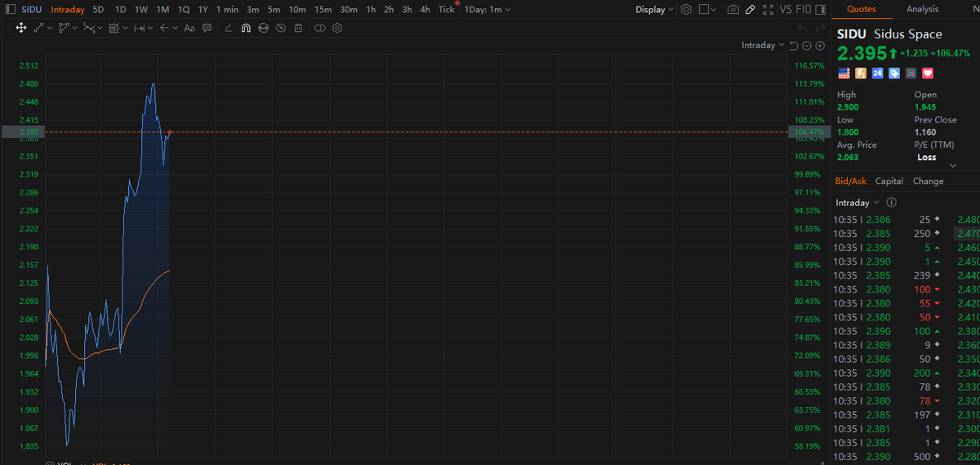The width and height of the screenshot is (980, 465).
Task: Select the measurement projection tool
Action: point(114,28)
